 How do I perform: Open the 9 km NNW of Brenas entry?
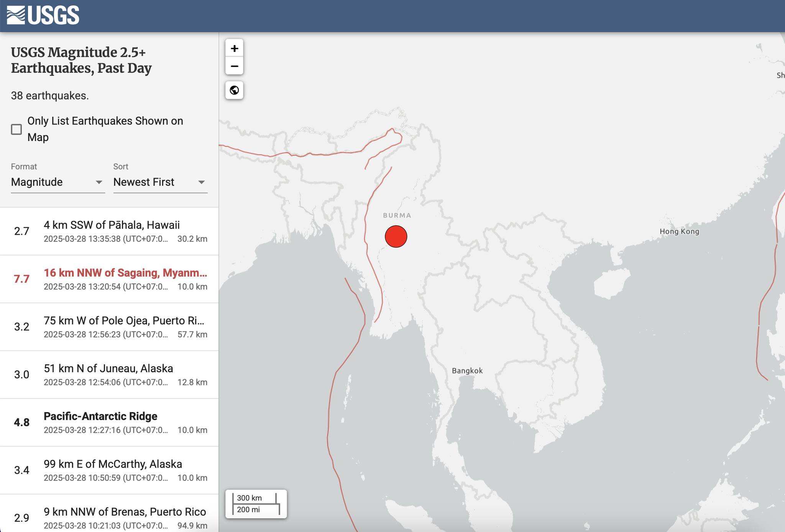(109, 513)
